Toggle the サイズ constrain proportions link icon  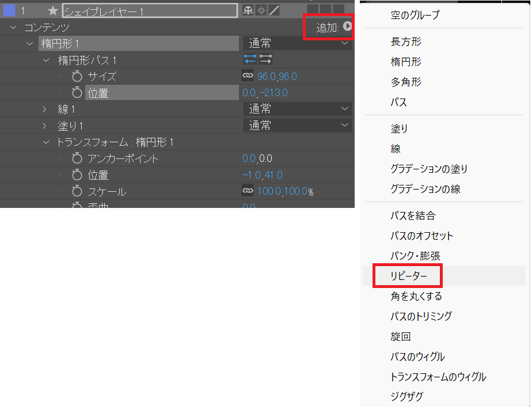point(248,75)
